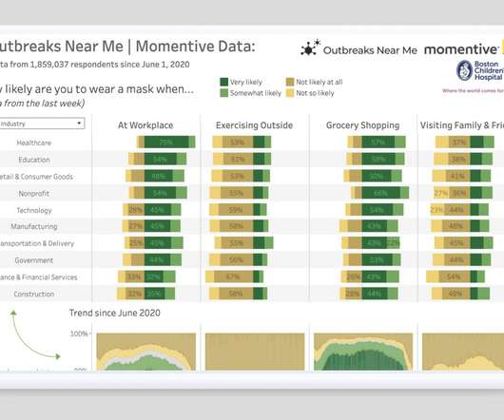Click the Outbreaks Near Me dashboard title

pos(127,47)
